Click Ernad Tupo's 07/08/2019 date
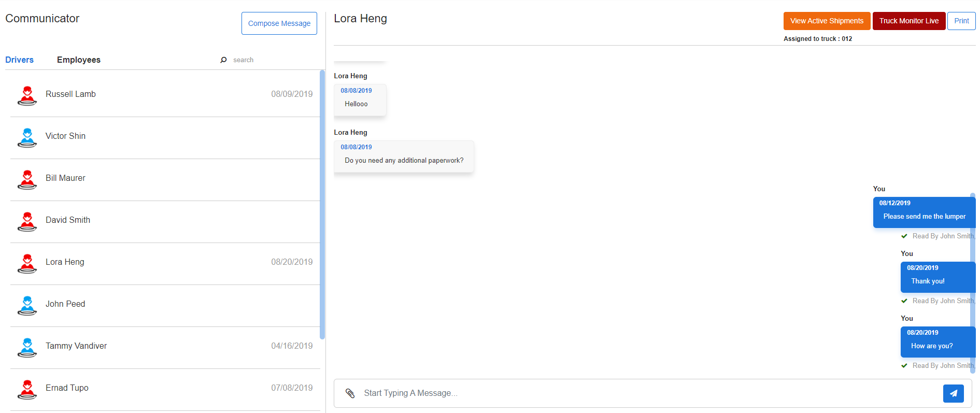Screen dimensions: 980x413 292,388
